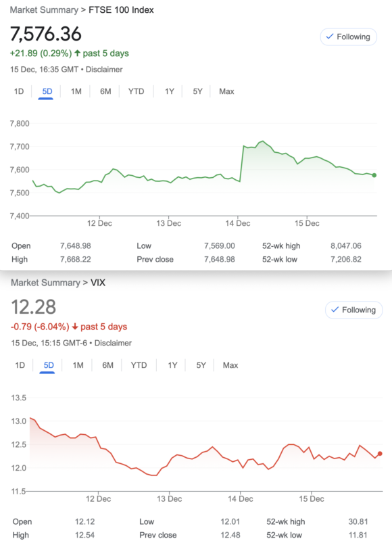Click the 14 Dec label on FTSE chart axis
This screenshot has width=392, height=541.
point(238,223)
